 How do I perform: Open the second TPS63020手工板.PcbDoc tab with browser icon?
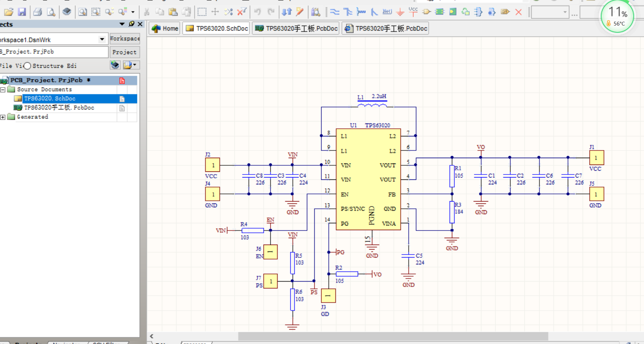[x=386, y=29]
